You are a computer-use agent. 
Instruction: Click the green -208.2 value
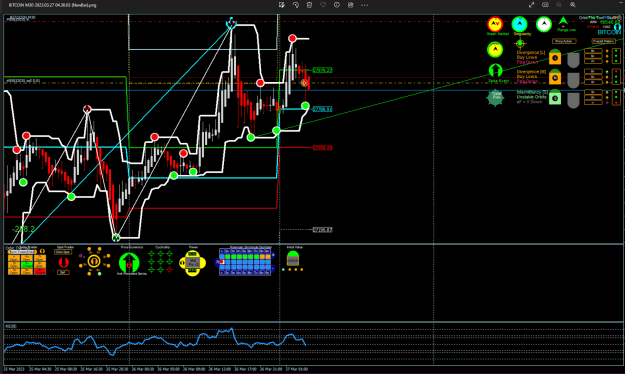pos(23,229)
